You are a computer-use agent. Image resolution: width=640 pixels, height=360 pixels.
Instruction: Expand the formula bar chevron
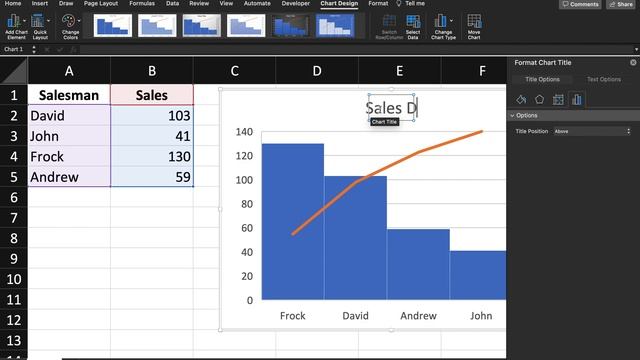point(636,49)
